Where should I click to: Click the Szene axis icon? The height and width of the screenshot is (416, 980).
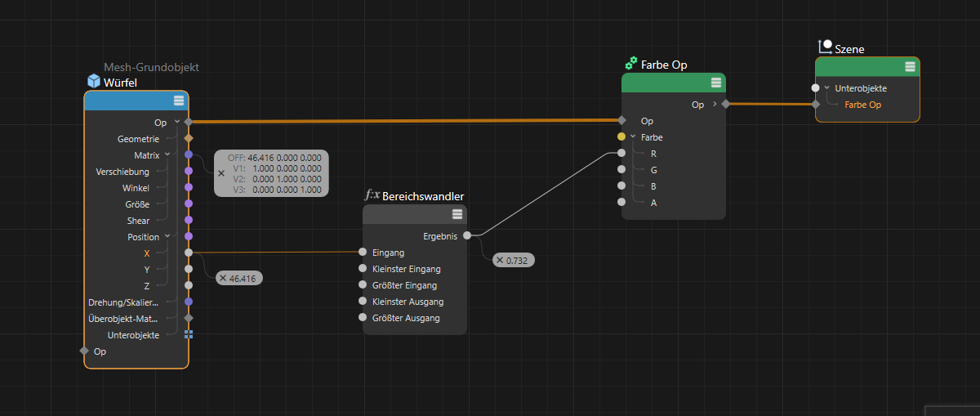(x=825, y=47)
